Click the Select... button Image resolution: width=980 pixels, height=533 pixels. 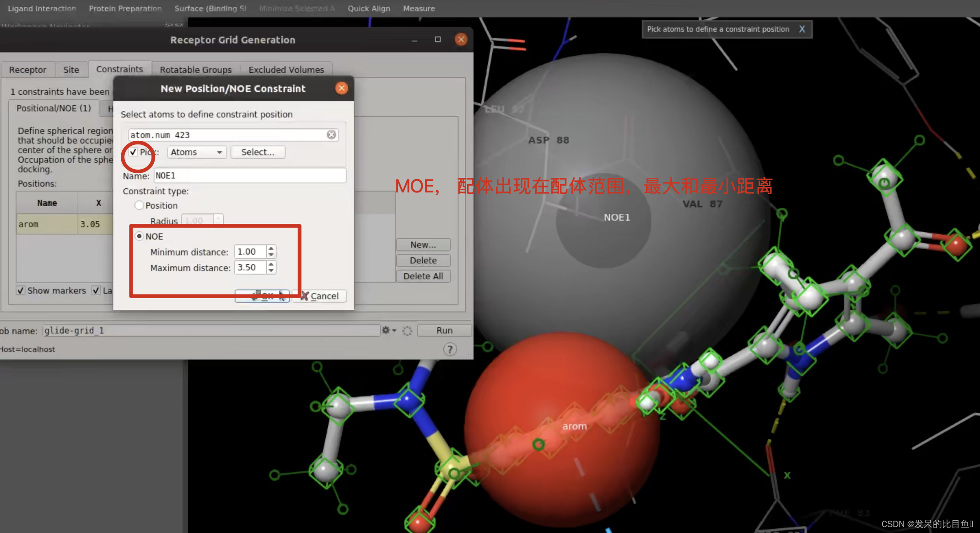click(x=258, y=152)
